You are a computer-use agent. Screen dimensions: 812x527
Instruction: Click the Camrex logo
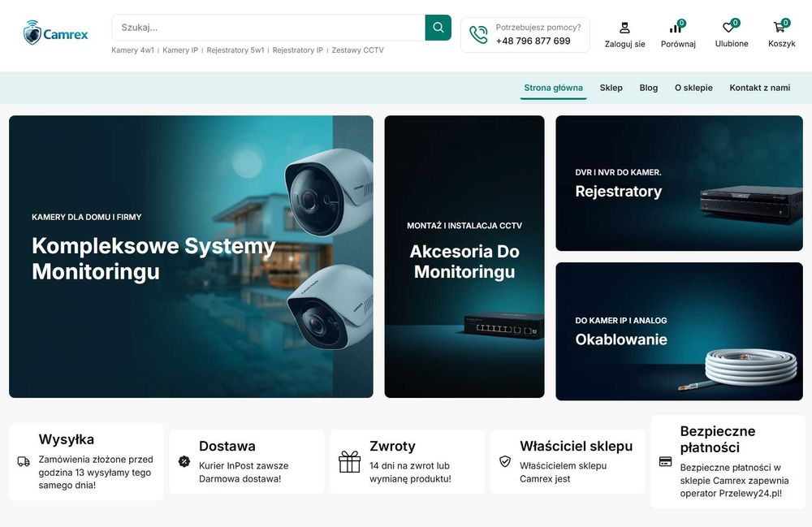click(x=56, y=33)
